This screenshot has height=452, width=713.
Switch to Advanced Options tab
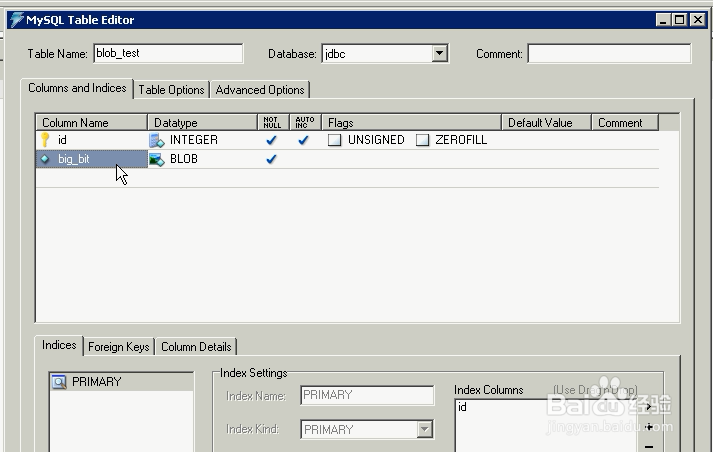coord(260,90)
